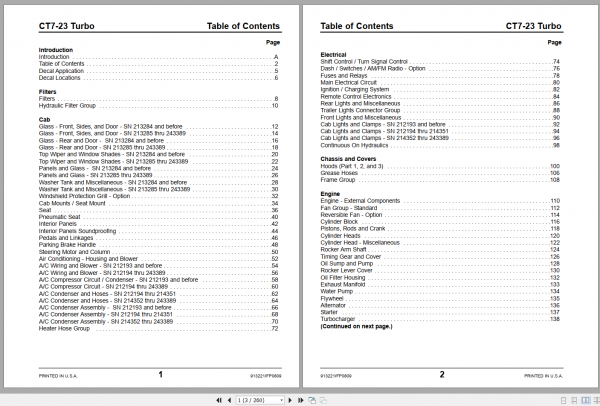Click 'Cab Mounts / Seat Mount' entry

pos(72,203)
